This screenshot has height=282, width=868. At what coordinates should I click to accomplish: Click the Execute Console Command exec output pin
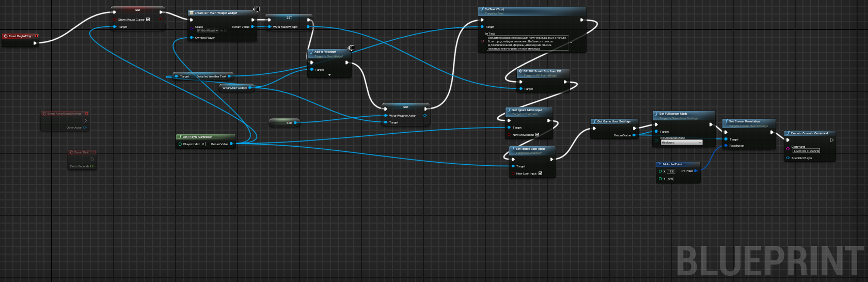(x=831, y=140)
